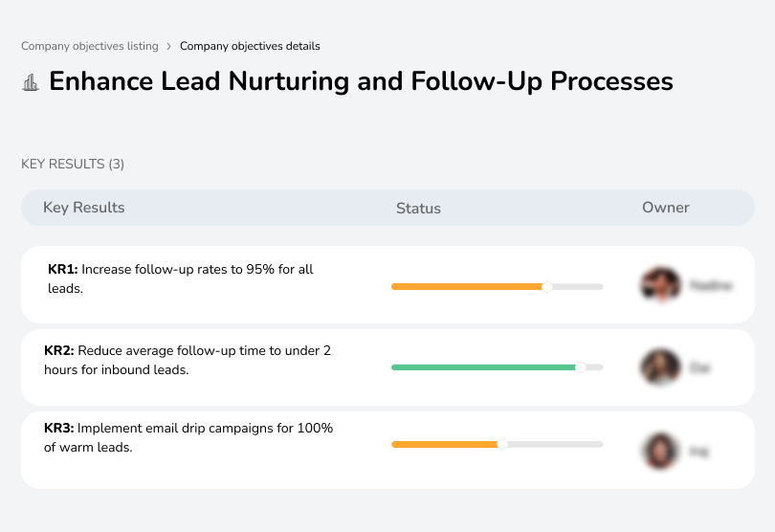
Task: Click the KEY RESULTS (3) section label
Action: pos(73,165)
